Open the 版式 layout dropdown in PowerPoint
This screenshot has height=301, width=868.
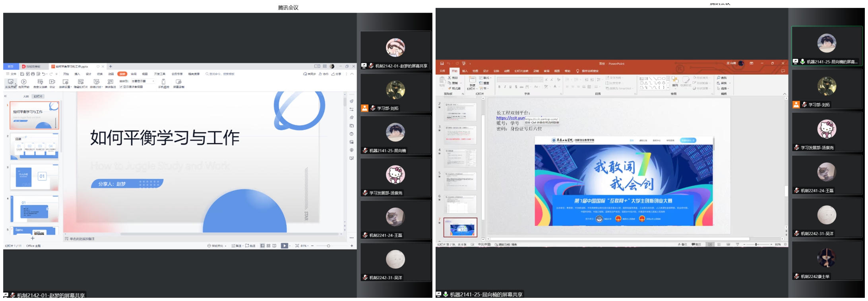[485, 78]
